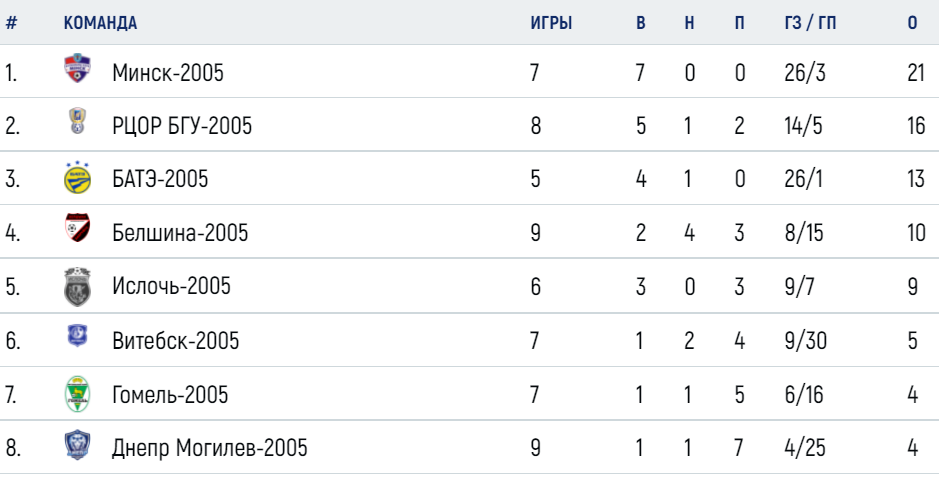Viewport: 939px width, 479px height.
Task: Click the КОМАНДА column header
Action: pos(100,23)
